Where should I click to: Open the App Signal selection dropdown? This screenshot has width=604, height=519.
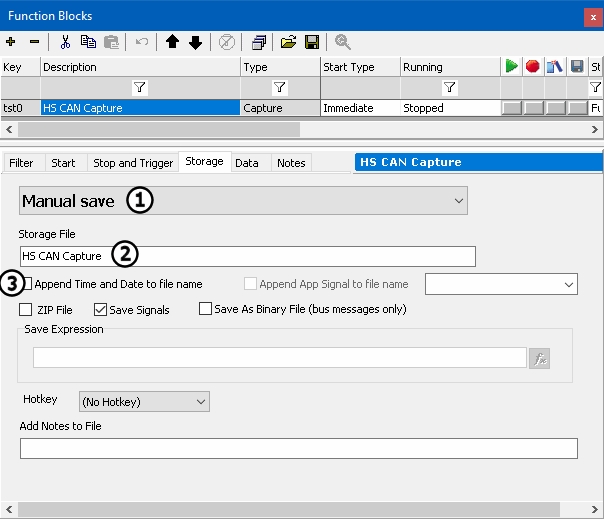(x=501, y=285)
